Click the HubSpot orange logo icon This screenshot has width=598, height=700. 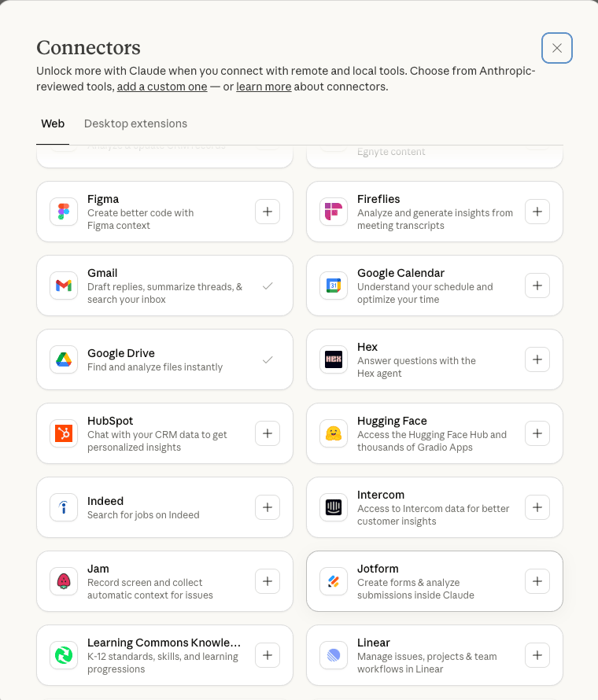(64, 433)
